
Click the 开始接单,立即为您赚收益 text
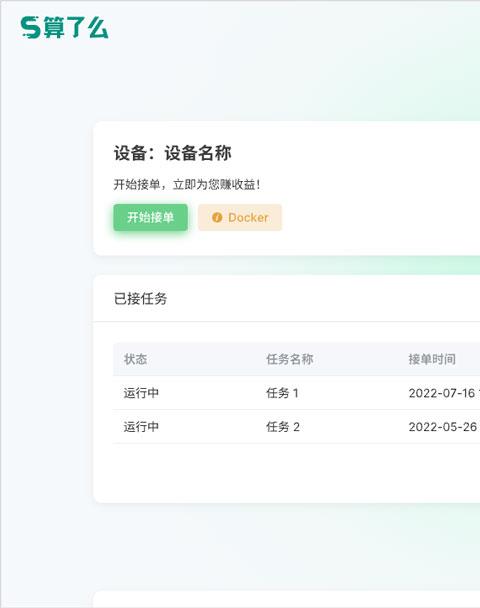187,185
